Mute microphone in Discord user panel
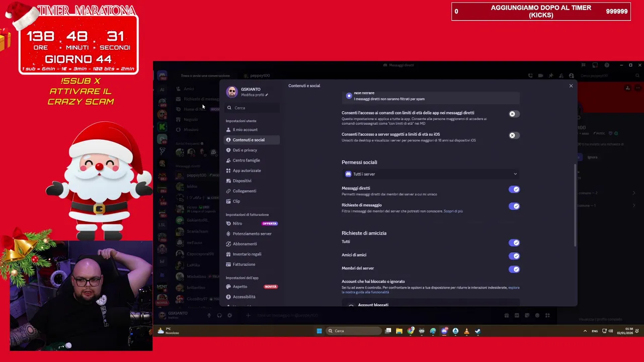Viewport: 644px width, 362px height. (209, 315)
